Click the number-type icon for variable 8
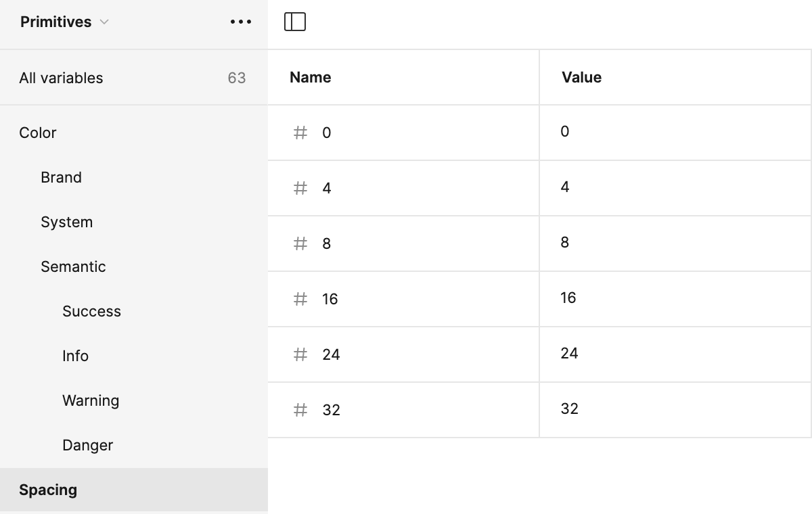This screenshot has height=514, width=812. (300, 243)
